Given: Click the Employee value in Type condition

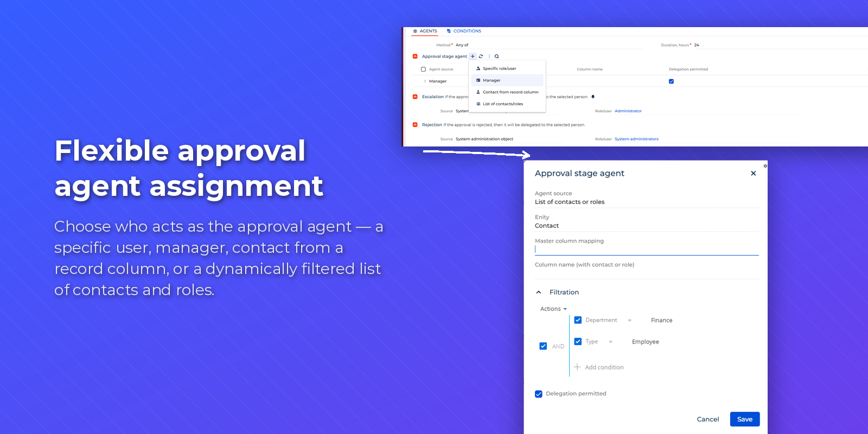Looking at the screenshot, I should point(646,342).
